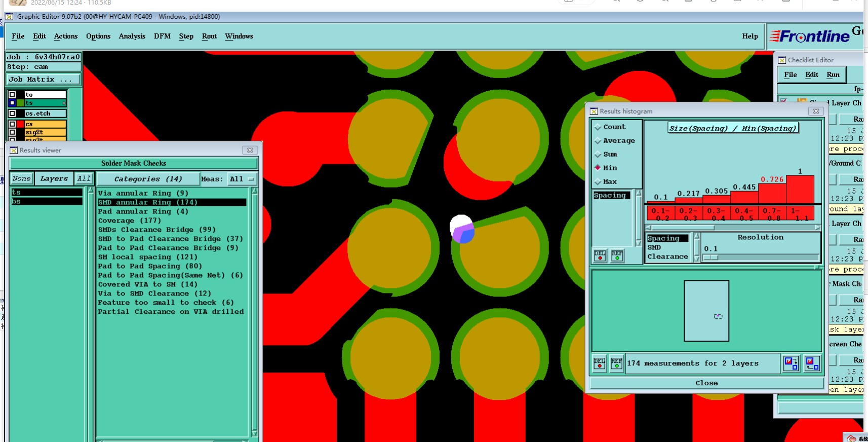868x442 pixels.
Task: Open the Windows menu
Action: click(239, 36)
